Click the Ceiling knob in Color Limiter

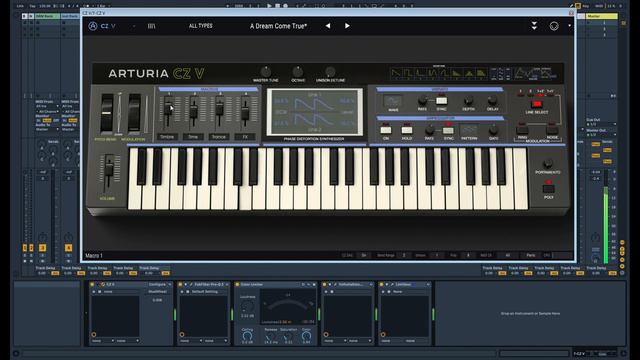coord(247,336)
